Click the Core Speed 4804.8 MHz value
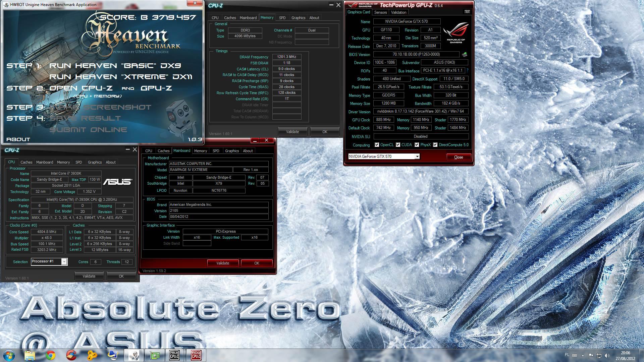The width and height of the screenshot is (644, 362). coord(47,232)
